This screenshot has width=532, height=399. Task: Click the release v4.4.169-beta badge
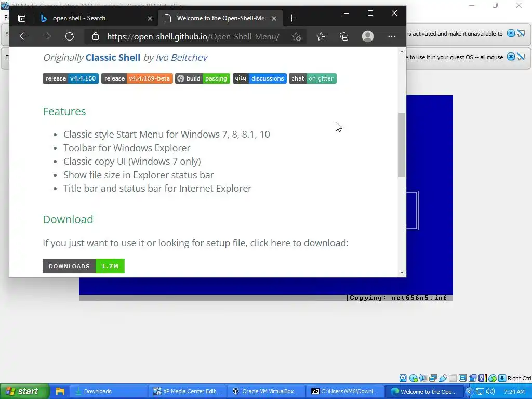[x=137, y=78]
